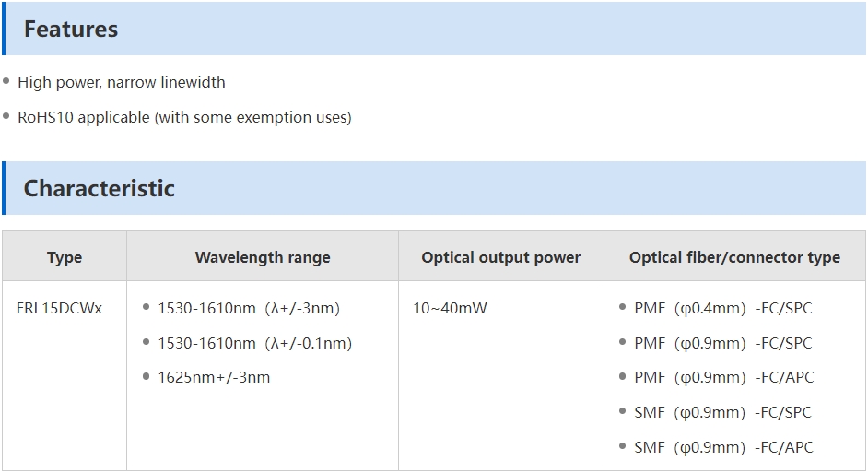
Task: Click SMF (φ0.9mm) -FC/APC option
Action: 724,447
